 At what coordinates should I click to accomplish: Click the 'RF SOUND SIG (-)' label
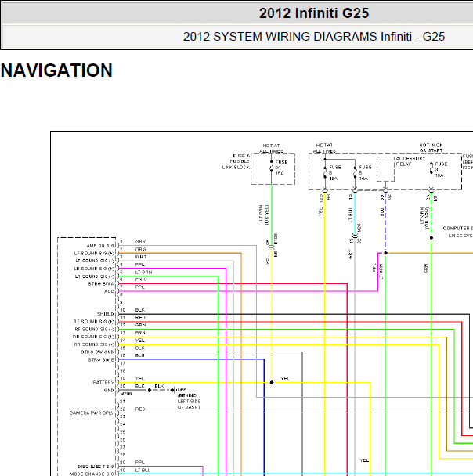(x=95, y=330)
